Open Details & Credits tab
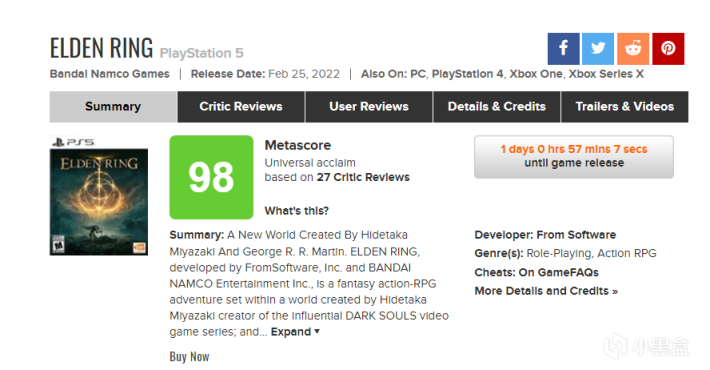Screen dimensions: 710x370 pos(497,107)
